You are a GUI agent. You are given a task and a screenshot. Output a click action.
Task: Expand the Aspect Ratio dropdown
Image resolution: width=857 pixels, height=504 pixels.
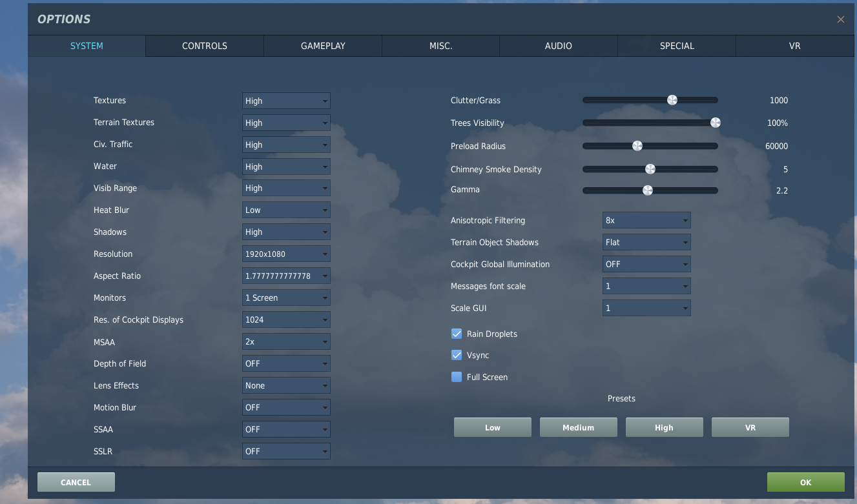click(x=286, y=276)
